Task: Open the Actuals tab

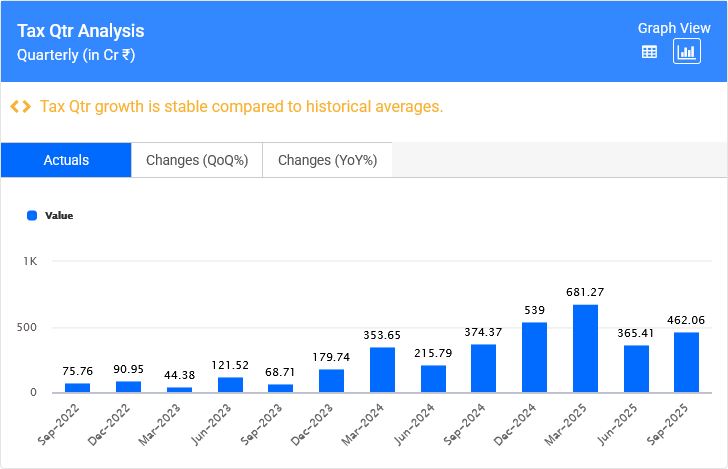Action: click(x=66, y=160)
